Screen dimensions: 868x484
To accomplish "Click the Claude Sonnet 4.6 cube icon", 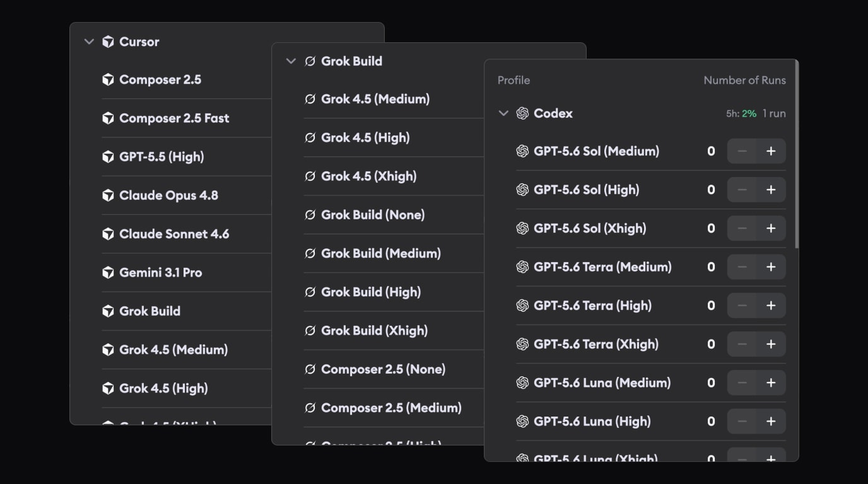I will point(108,234).
